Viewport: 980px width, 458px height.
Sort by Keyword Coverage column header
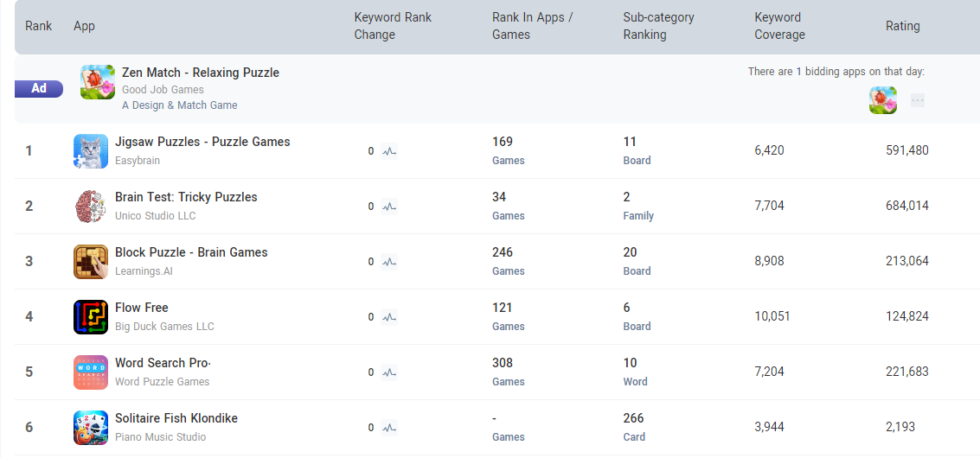point(779,26)
